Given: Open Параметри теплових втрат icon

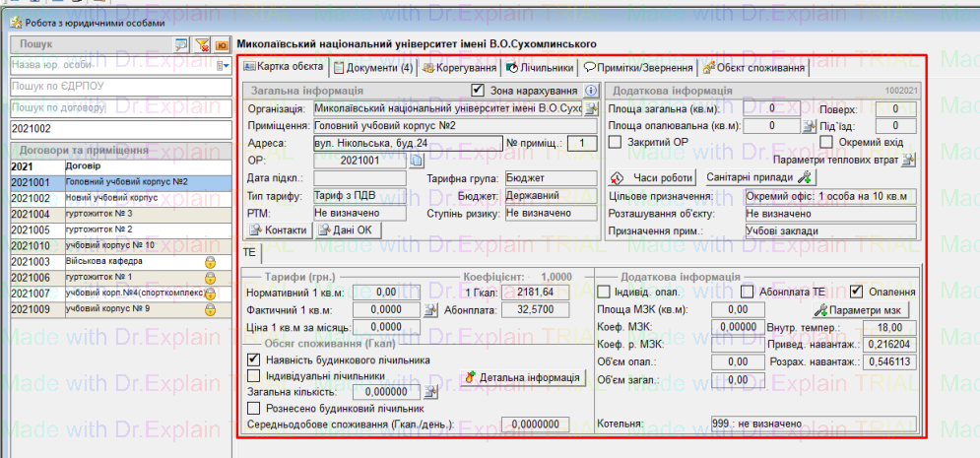Looking at the screenshot, I should tap(908, 160).
